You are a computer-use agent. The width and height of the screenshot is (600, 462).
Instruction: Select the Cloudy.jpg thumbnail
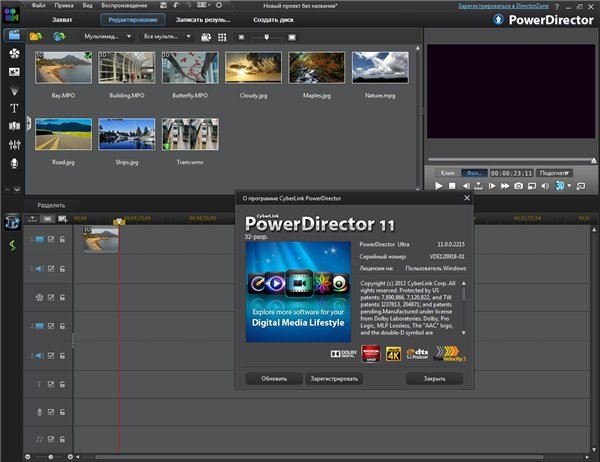point(253,68)
